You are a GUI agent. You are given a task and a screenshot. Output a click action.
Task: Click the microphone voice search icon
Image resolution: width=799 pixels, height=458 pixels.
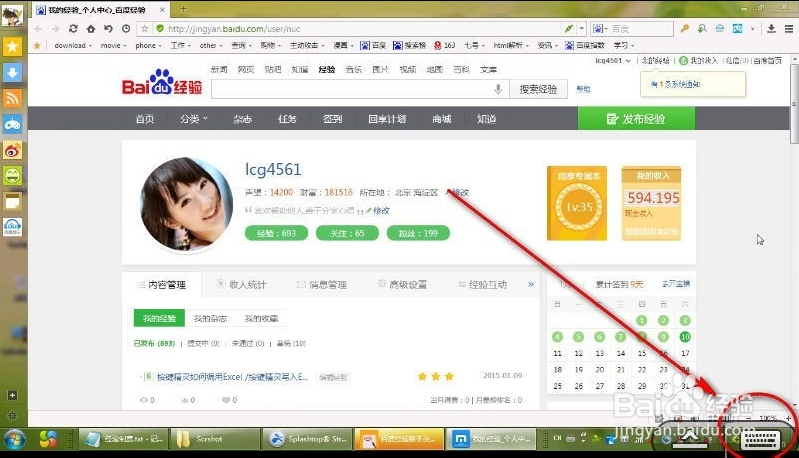(x=498, y=89)
